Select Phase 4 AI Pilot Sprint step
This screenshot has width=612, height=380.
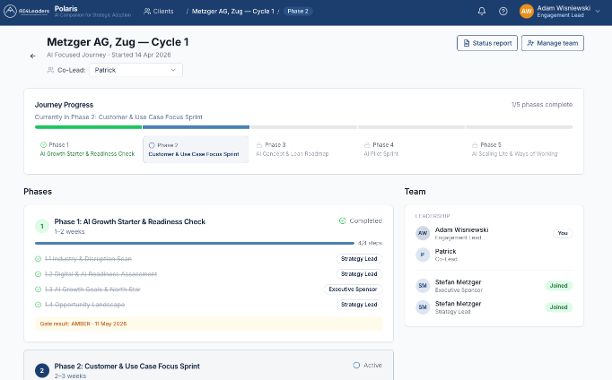(411, 149)
